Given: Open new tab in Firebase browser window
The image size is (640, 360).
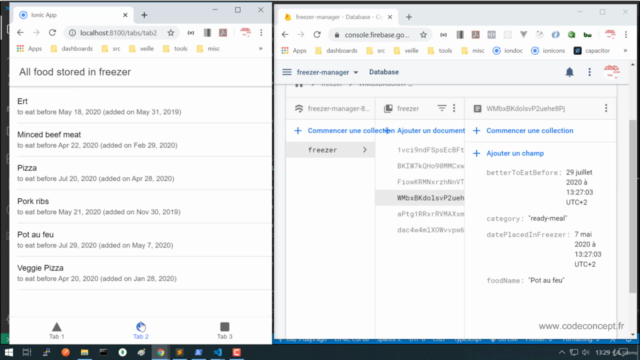Looking at the screenshot, I should (409, 17).
